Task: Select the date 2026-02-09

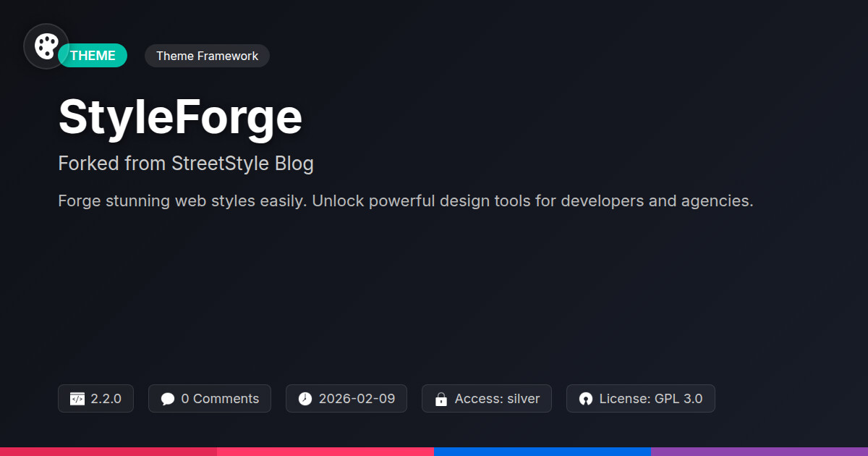Action: pyautogui.click(x=357, y=399)
